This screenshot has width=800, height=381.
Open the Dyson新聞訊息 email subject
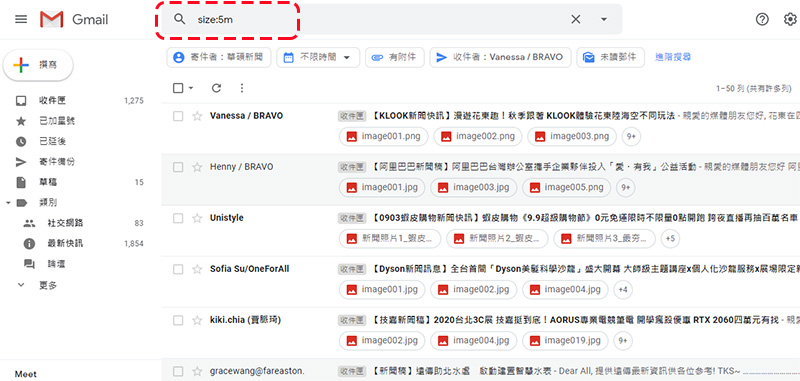click(x=585, y=269)
